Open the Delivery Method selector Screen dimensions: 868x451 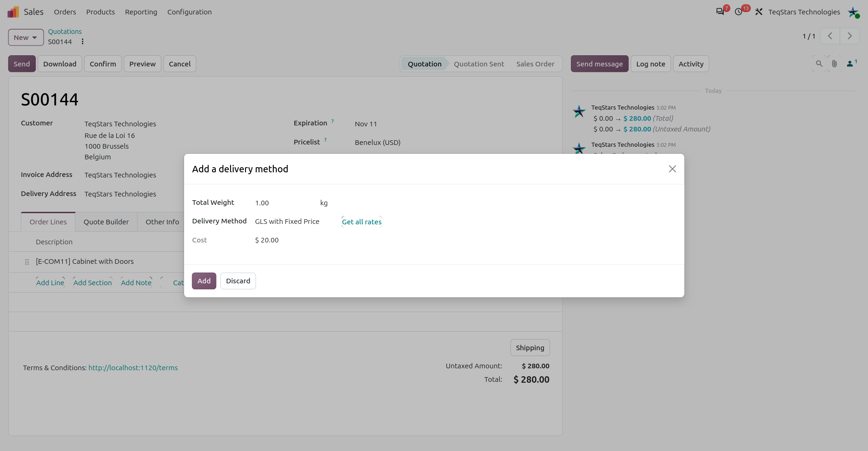287,222
